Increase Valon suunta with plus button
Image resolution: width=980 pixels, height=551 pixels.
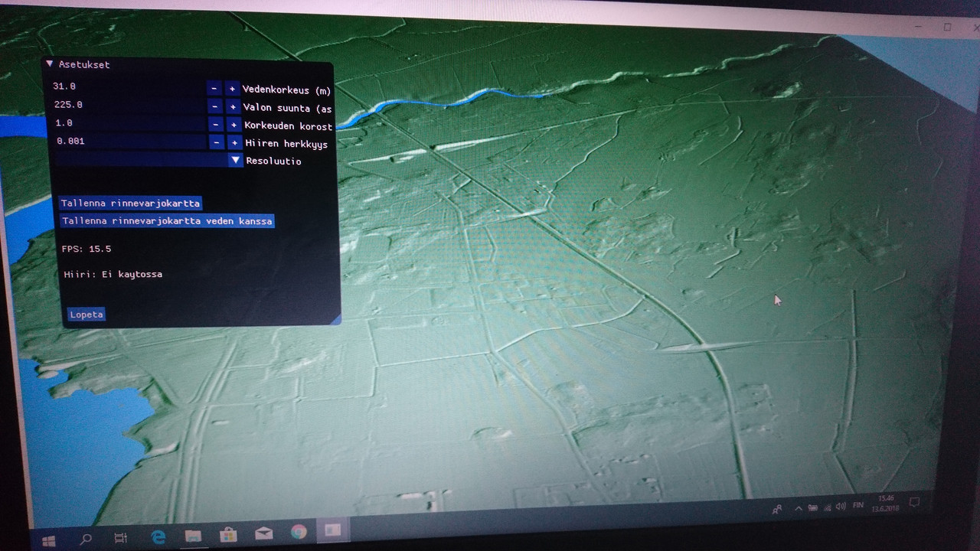tap(233, 107)
